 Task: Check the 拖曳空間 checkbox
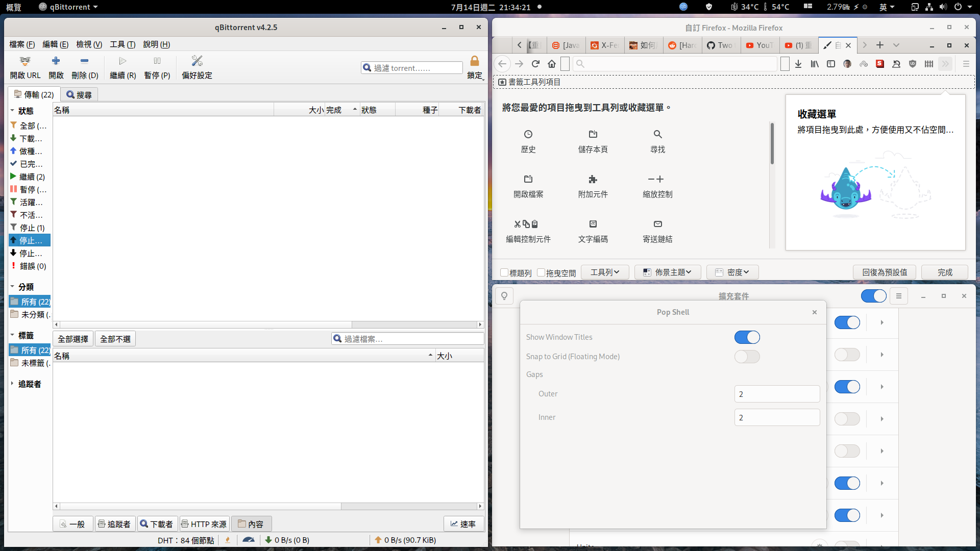coord(541,272)
